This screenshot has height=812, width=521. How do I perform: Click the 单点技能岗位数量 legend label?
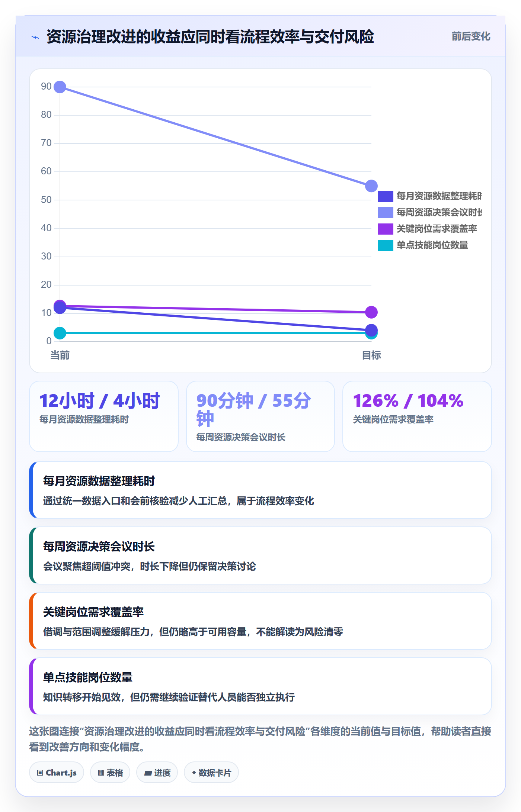pos(432,245)
